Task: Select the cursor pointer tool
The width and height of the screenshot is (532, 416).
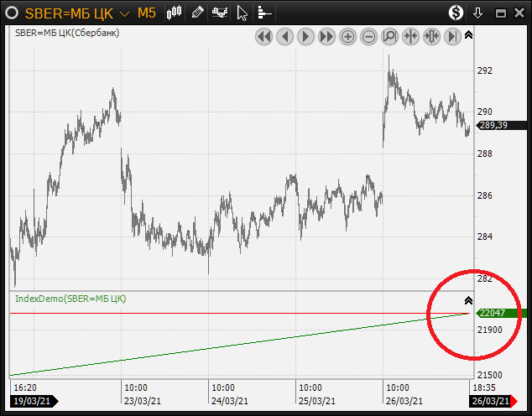Action: click(243, 13)
